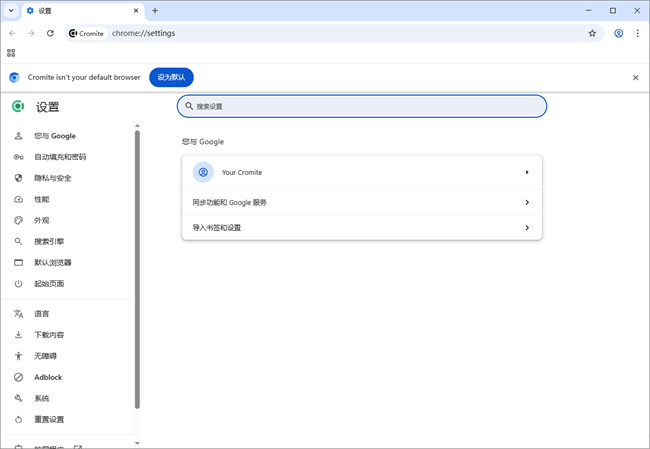Image resolution: width=650 pixels, height=449 pixels.
Task: Click the forward navigation arrow
Action: pyautogui.click(x=31, y=33)
